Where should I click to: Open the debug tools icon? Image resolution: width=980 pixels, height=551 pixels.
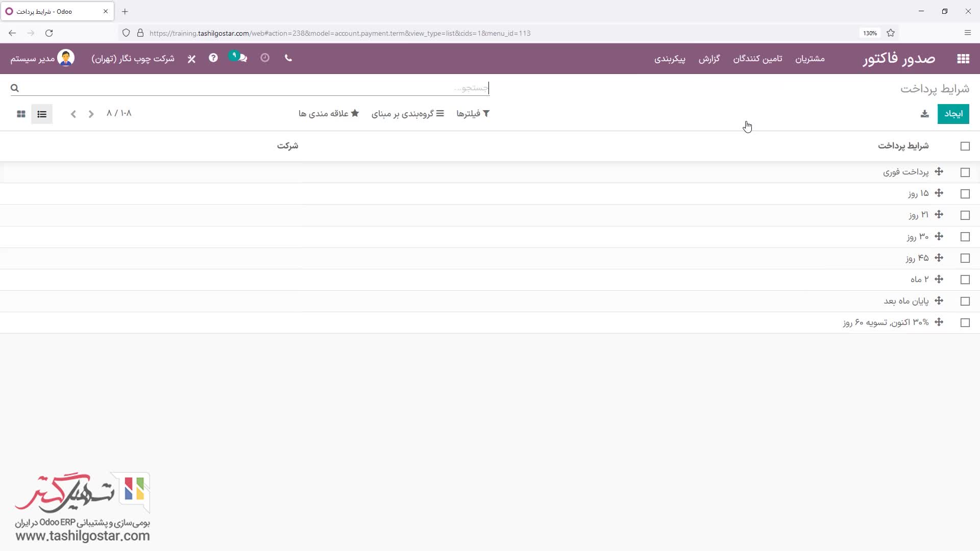coord(191,59)
